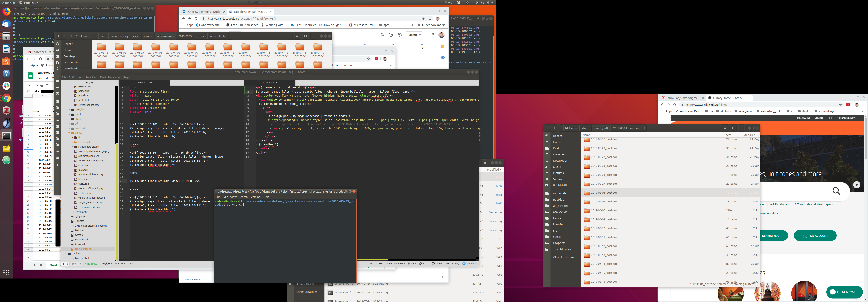Click search icon in screenshots file manager
Viewport: 868px width, 302px height.
(x=297, y=36)
